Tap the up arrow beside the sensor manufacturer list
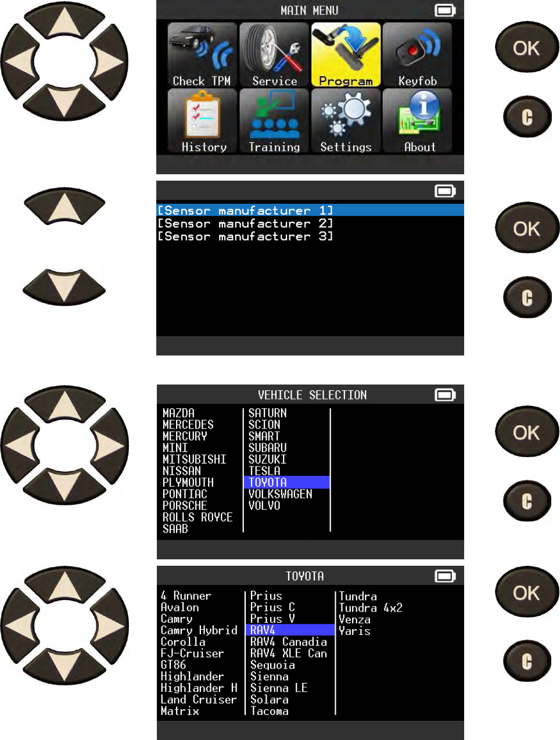 click(64, 206)
